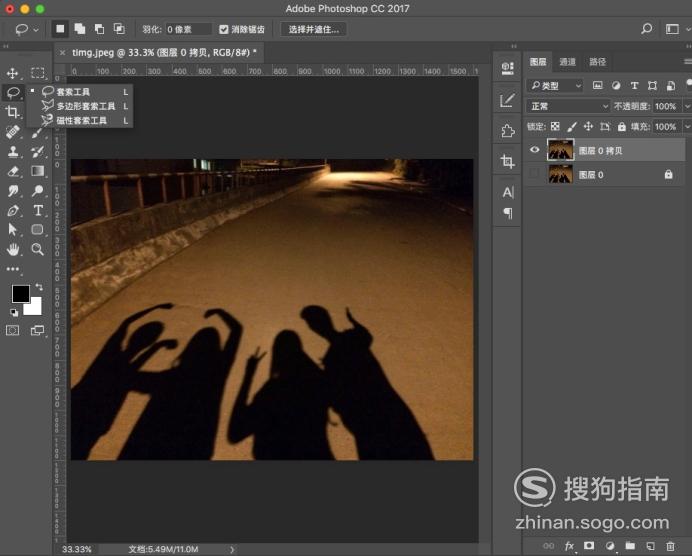The height and width of the screenshot is (556, 692).
Task: Switch to the 路径 tab
Action: pos(598,62)
